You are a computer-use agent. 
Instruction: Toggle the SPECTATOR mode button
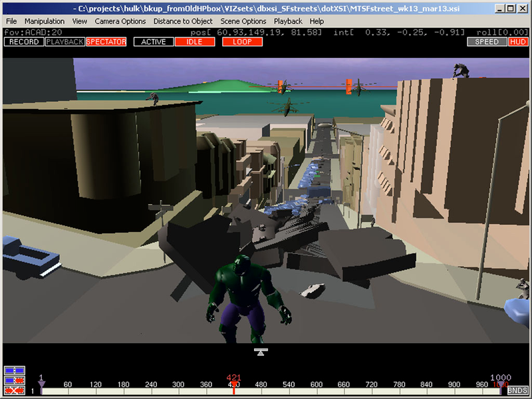106,42
